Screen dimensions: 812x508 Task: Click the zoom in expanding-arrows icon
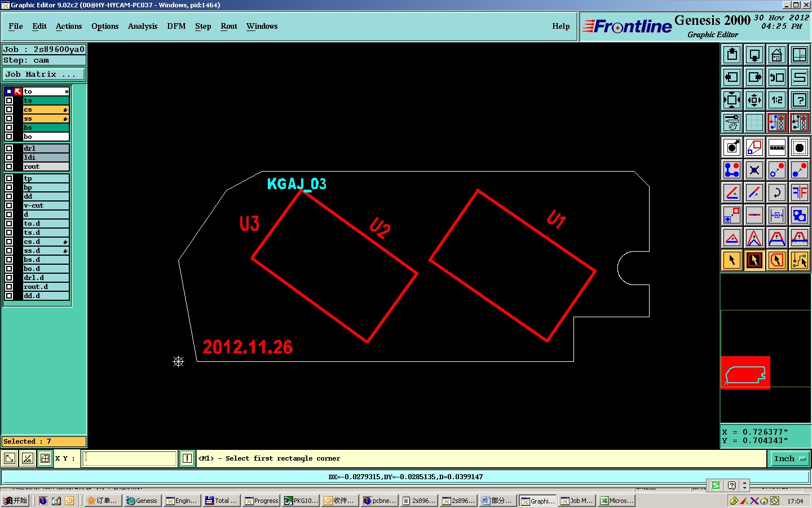[x=732, y=100]
